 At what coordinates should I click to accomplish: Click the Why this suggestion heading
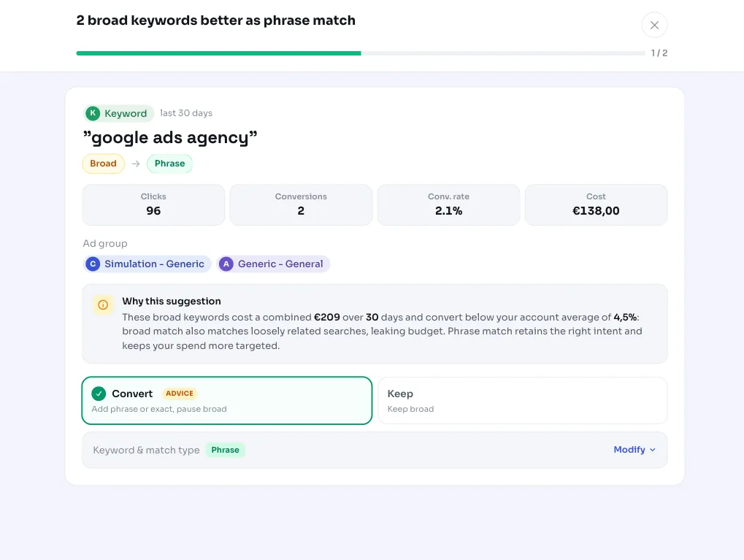(172, 301)
